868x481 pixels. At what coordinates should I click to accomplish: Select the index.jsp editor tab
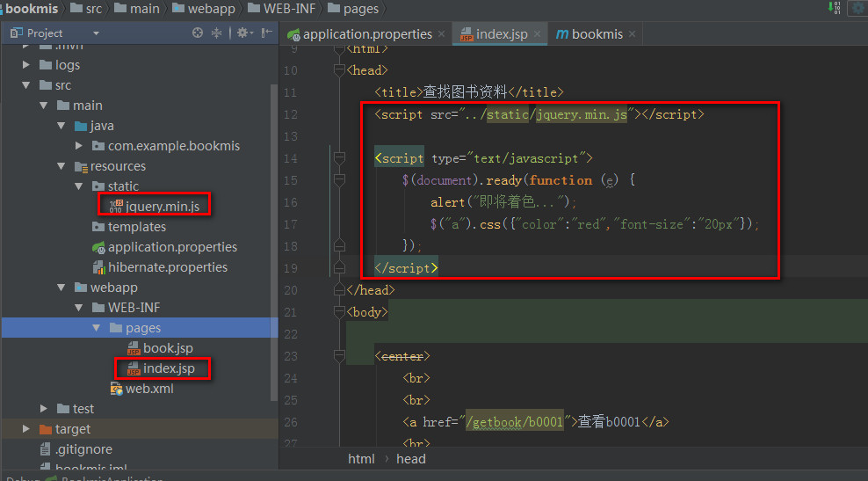click(501, 34)
